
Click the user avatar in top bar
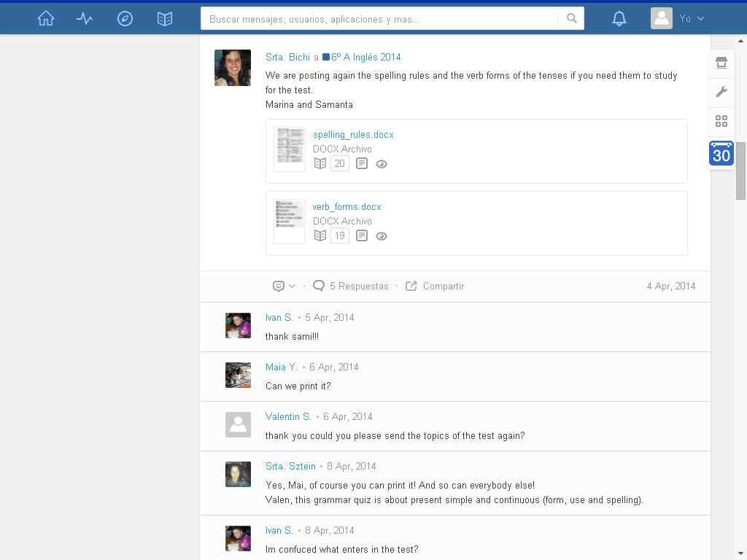coord(661,18)
